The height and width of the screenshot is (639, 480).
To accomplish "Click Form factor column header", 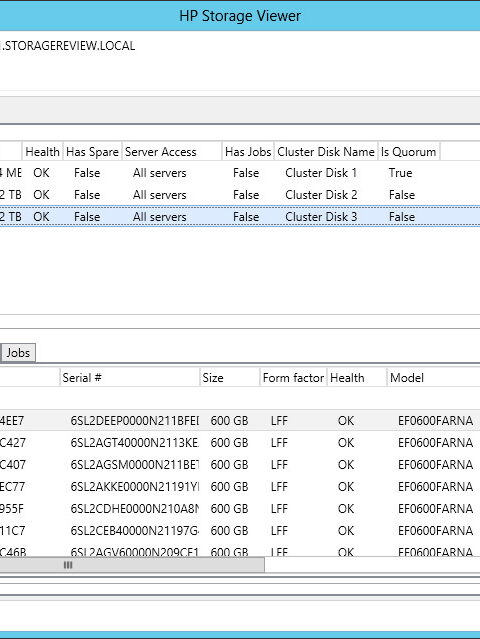I will point(293,378).
